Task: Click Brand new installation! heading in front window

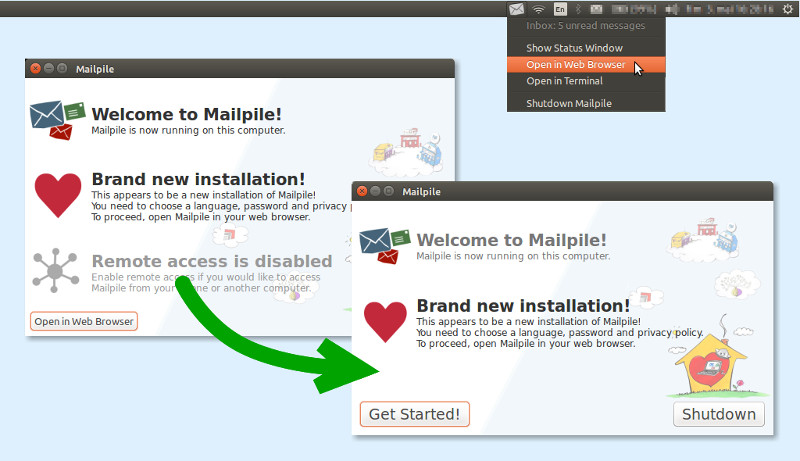Action: pyautogui.click(x=523, y=305)
